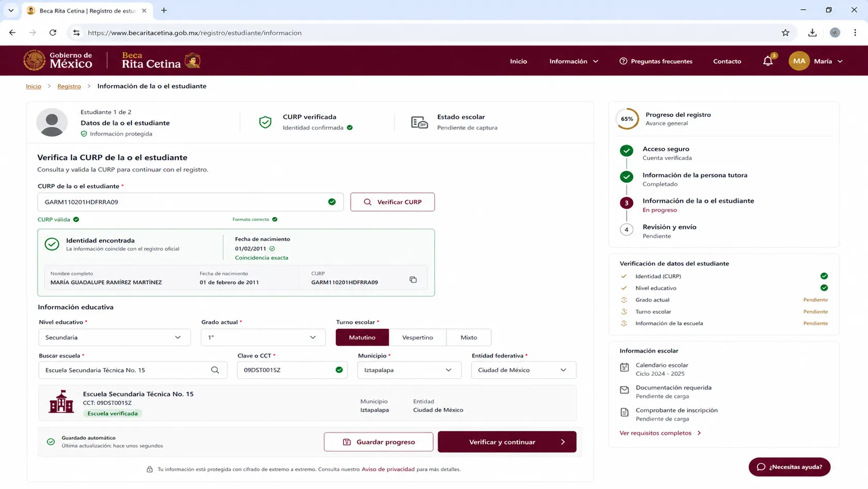Bookmark this page with the star icon
868x489 pixels.
785,33
